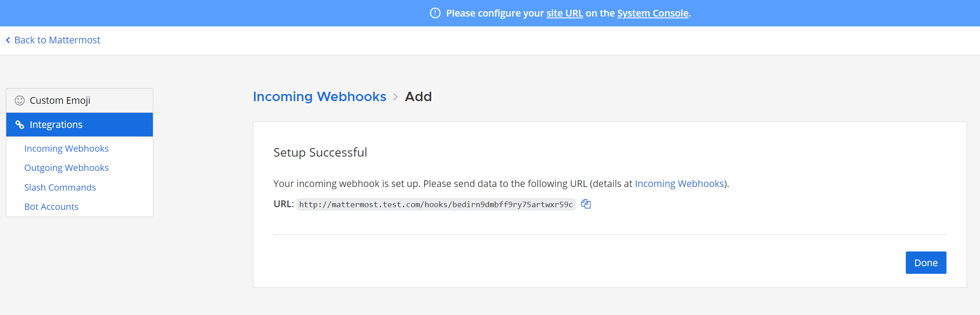Select Integrations in the sidebar
The image size is (980, 315).
(80, 124)
